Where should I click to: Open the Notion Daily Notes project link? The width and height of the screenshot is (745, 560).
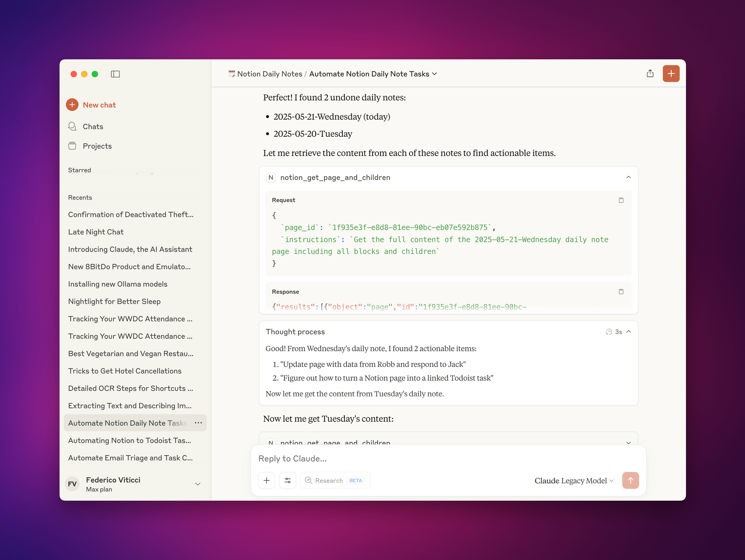pyautogui.click(x=269, y=74)
